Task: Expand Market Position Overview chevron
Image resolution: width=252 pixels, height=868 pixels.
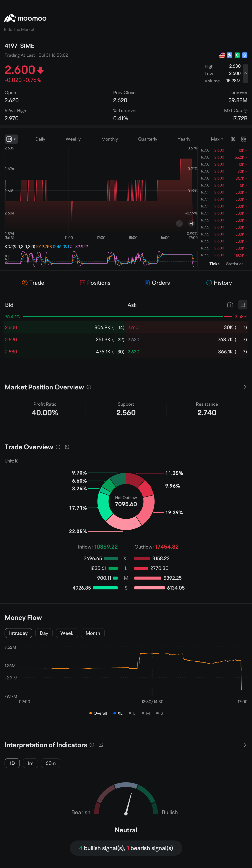Action: [245, 387]
